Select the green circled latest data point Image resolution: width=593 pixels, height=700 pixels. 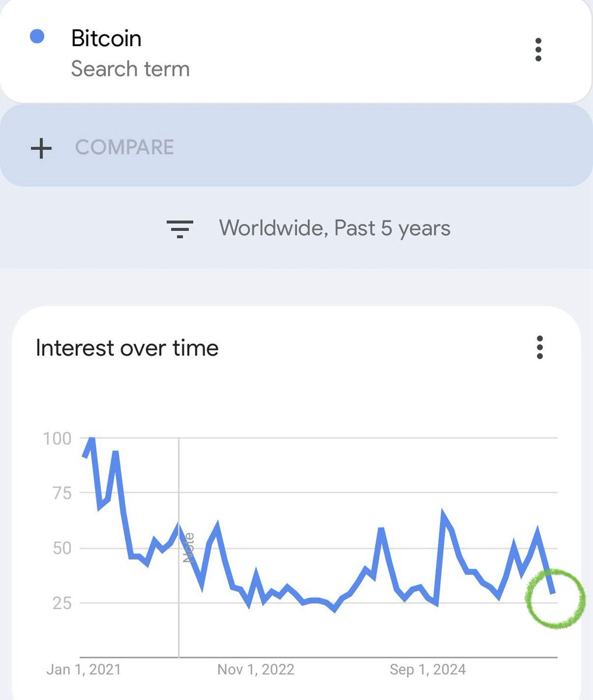[x=555, y=598]
